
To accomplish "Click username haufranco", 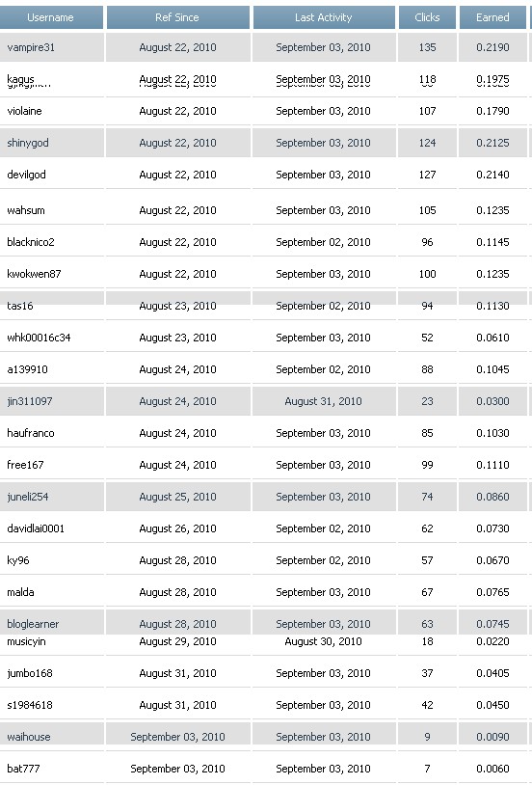I will click(31, 433).
